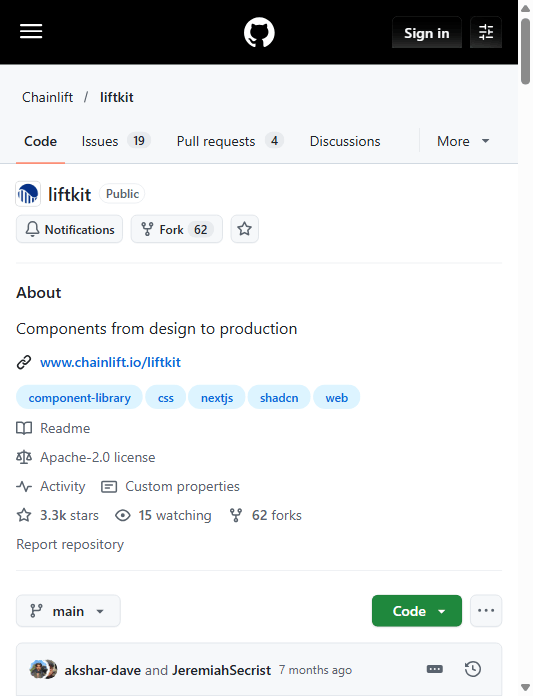This screenshot has height=696, width=533.
Task: Open akshar-dave profile link
Action: pos(103,670)
